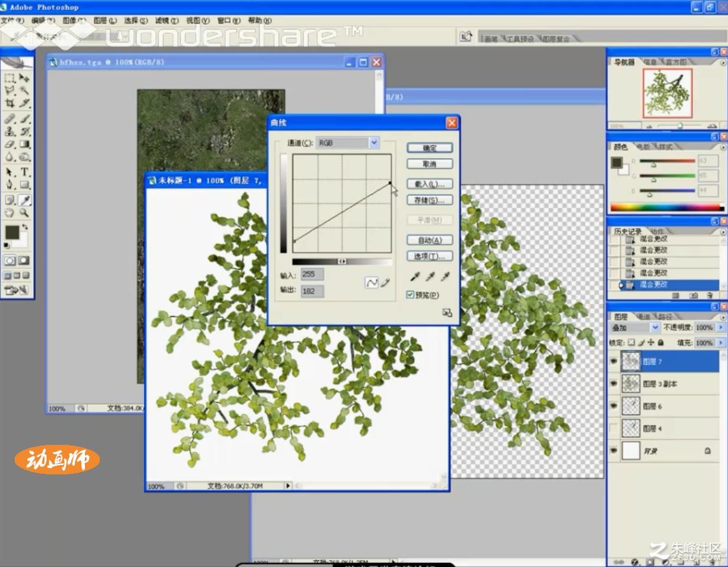Image resolution: width=728 pixels, height=567 pixels.
Task: Select the Eyedropper tool in the toolbox
Action: point(24,200)
